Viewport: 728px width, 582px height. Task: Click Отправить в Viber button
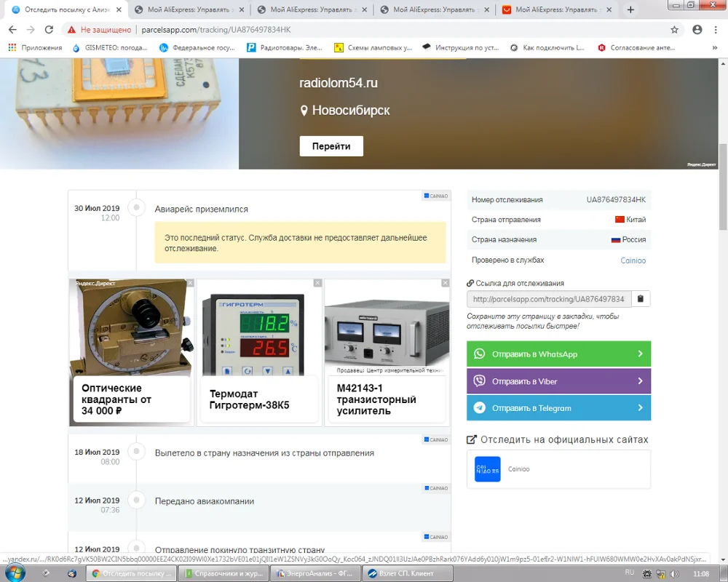[x=558, y=381]
